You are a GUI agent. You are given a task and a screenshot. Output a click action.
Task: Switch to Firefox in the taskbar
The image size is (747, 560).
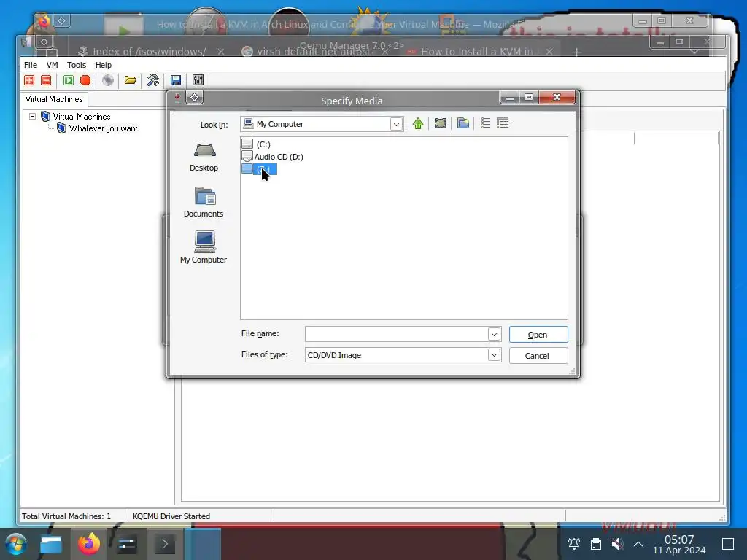[x=89, y=544]
